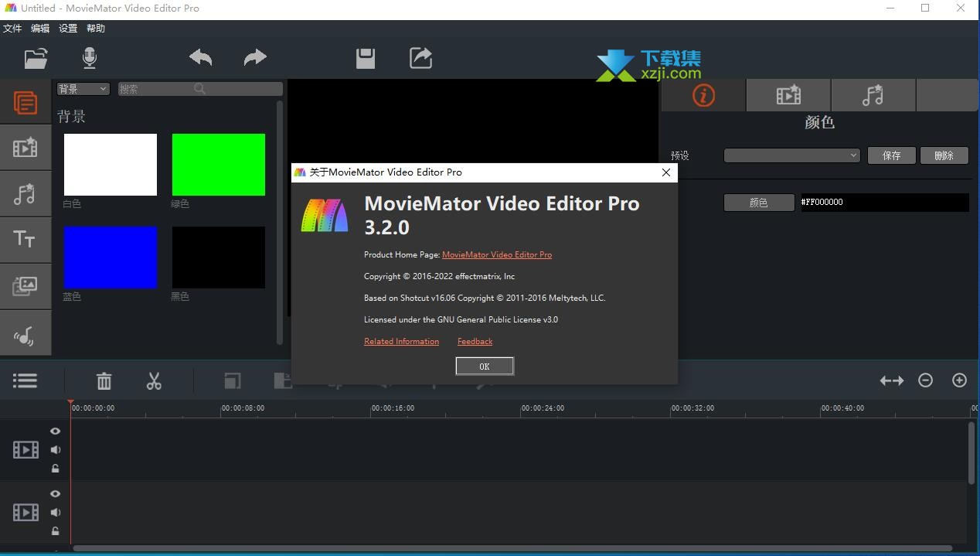The image size is (980, 556).
Task: Open the 编辑 menu
Action: [40, 29]
